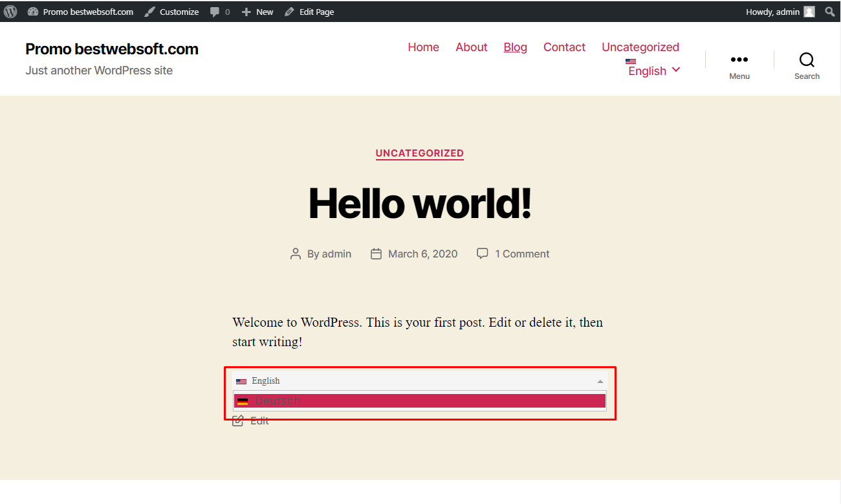Image resolution: width=841 pixels, height=504 pixels.
Task: Click the edit pencil icon below content
Action: coord(238,421)
